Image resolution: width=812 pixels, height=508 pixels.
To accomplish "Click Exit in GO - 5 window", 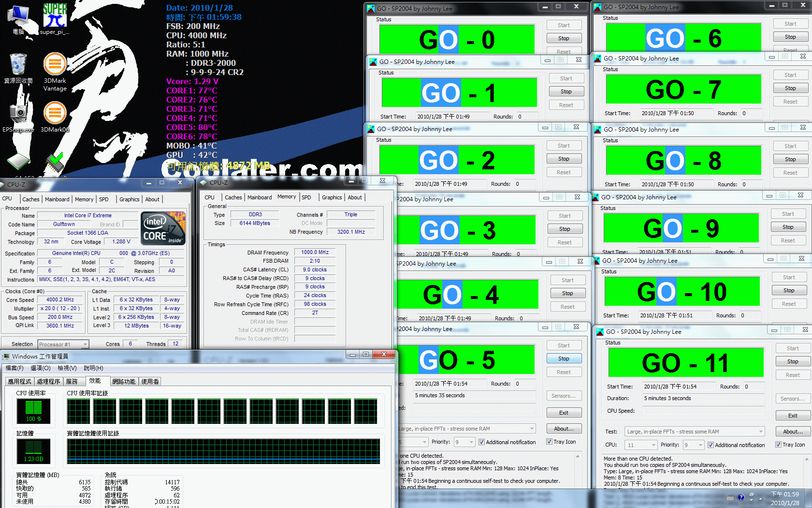I will click(x=564, y=413).
